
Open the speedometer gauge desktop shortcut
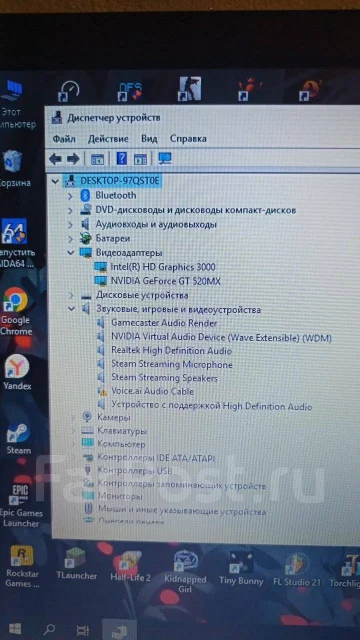[x=69, y=91]
